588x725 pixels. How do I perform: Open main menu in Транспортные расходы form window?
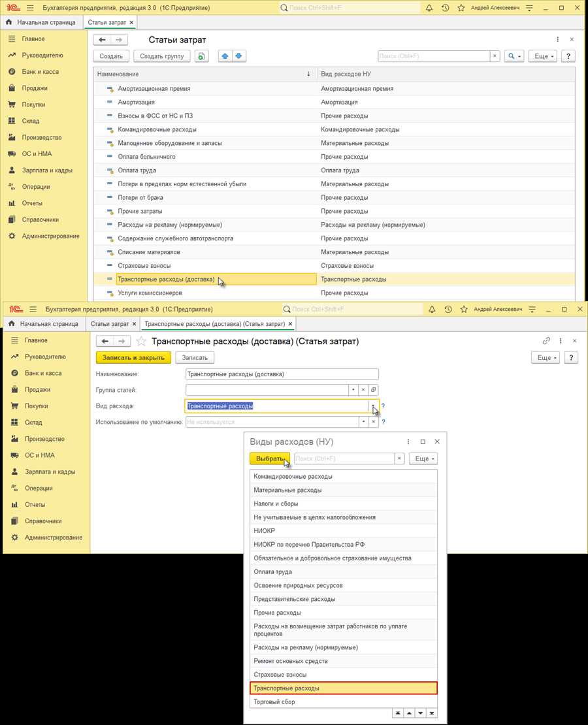[x=33, y=310]
